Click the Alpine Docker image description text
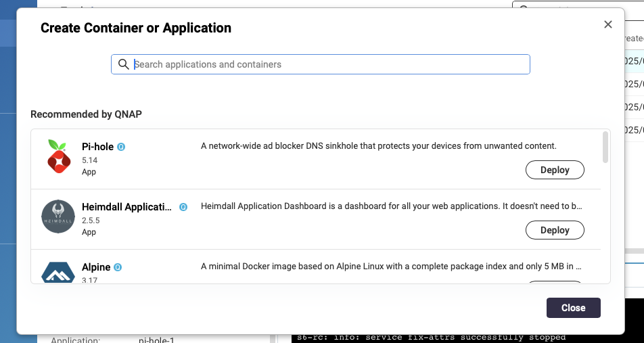Image resolution: width=644 pixels, height=343 pixels. click(x=391, y=266)
